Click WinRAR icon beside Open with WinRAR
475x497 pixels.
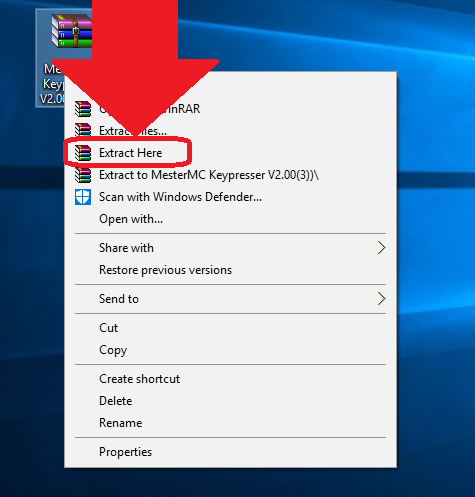coord(83,109)
